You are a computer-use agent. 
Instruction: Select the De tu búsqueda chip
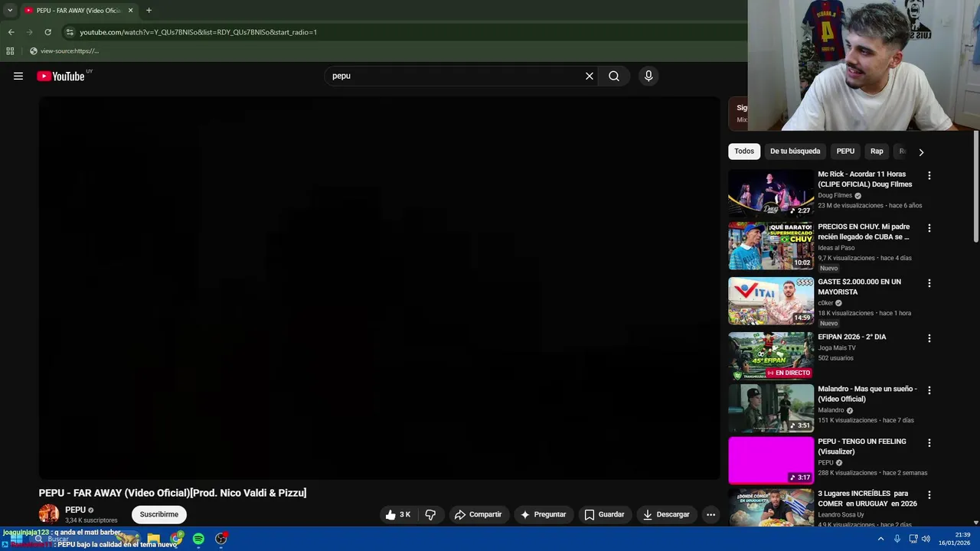point(795,152)
